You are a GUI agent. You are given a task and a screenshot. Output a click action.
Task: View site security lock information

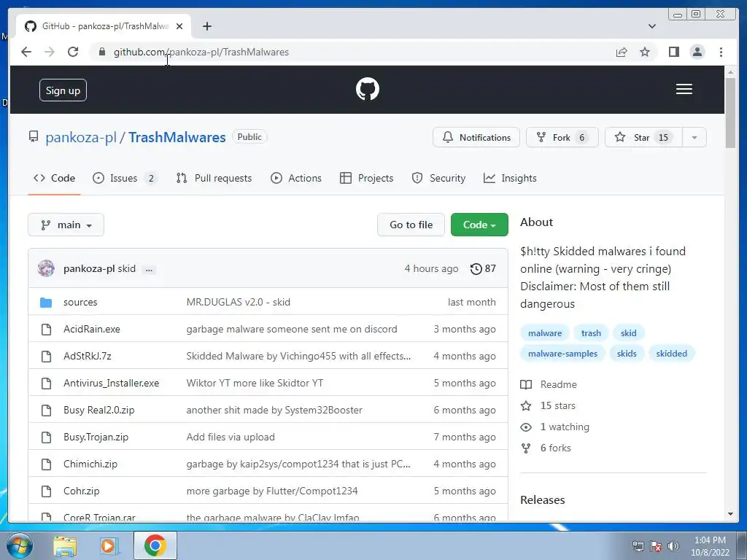101,52
